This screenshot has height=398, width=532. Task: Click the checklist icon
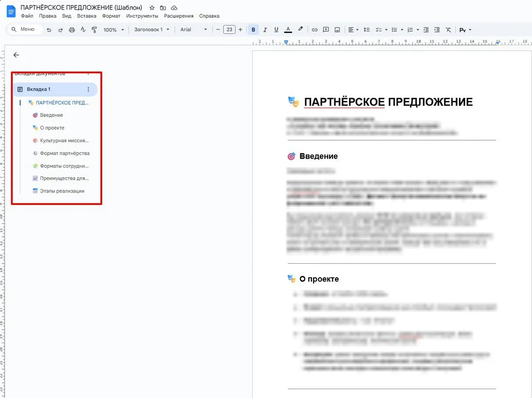pos(378,30)
